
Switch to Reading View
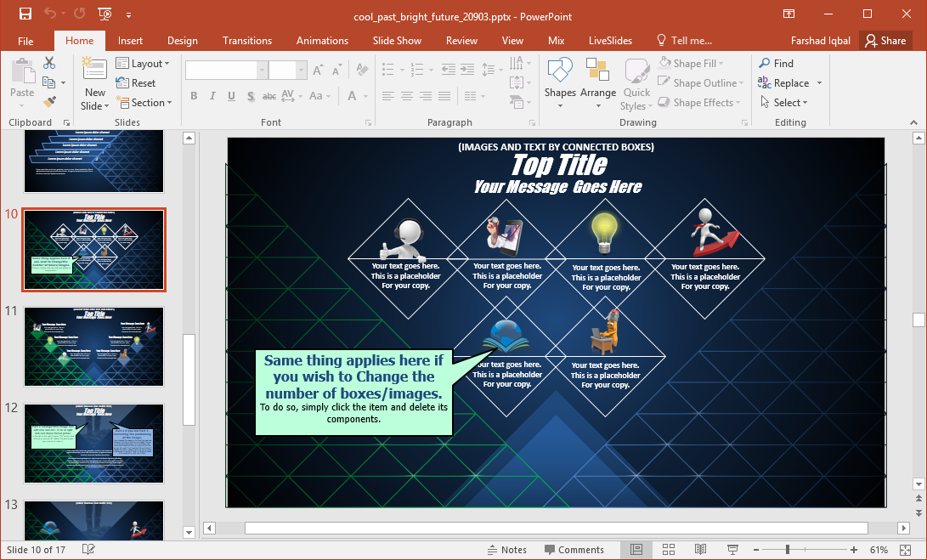click(700, 550)
